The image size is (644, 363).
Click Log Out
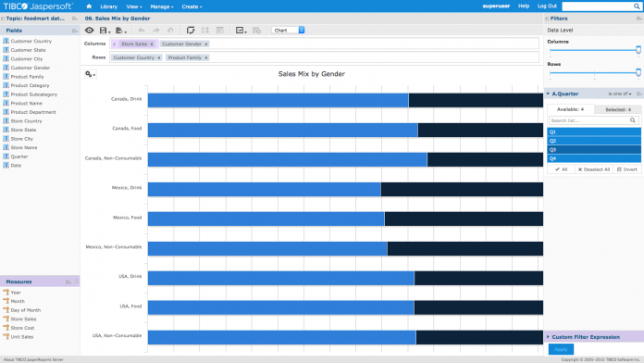(547, 6)
